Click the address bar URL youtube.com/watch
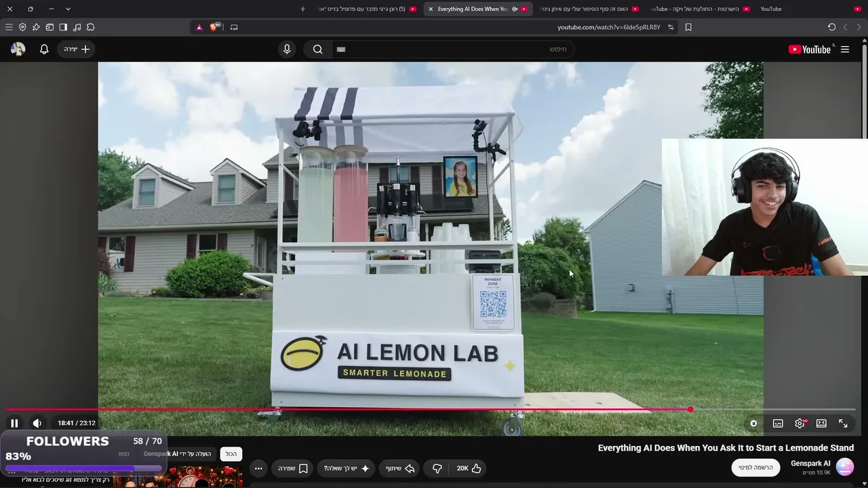This screenshot has width=868, height=488. click(609, 27)
